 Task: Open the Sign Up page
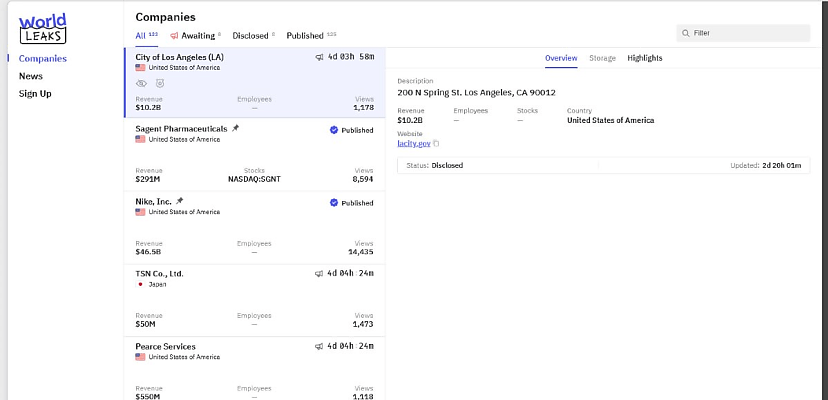[35, 94]
